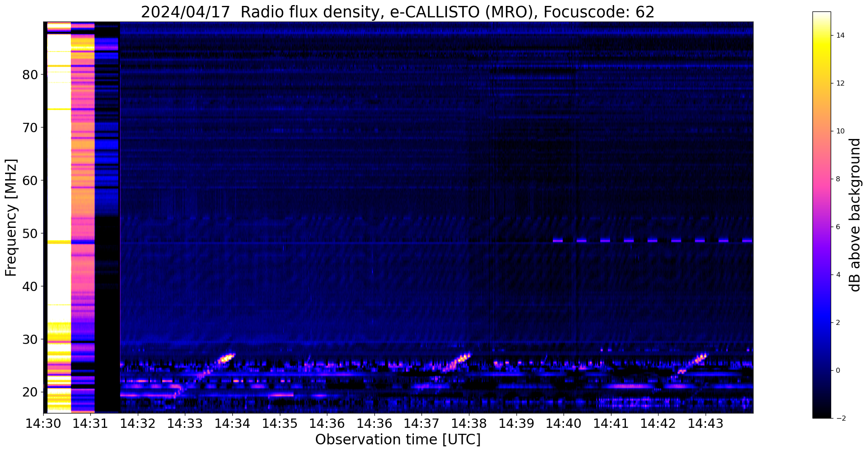Click the 14:38 time tick label
Viewport: 868px width, 452px height.
coord(469,423)
